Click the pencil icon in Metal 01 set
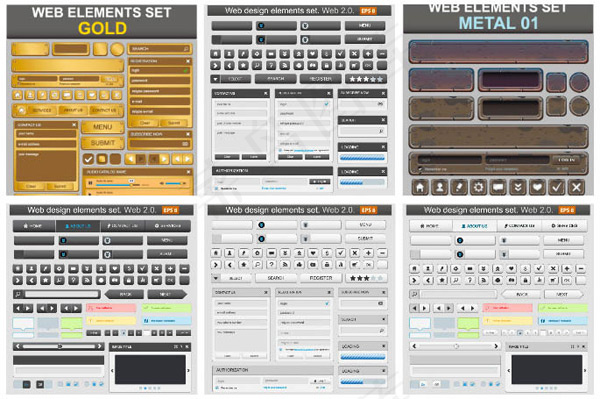Screen dimensions: 600x399 click(x=459, y=187)
